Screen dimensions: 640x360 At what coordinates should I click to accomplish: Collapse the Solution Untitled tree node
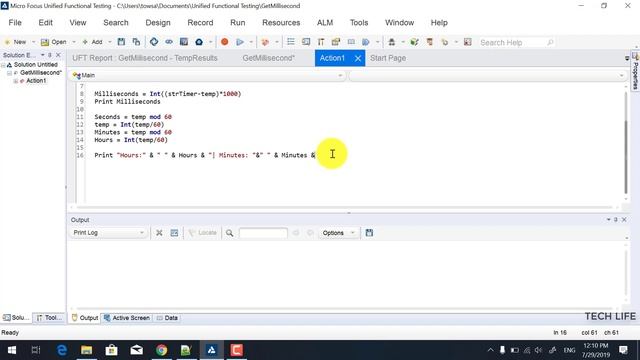(x=3, y=65)
